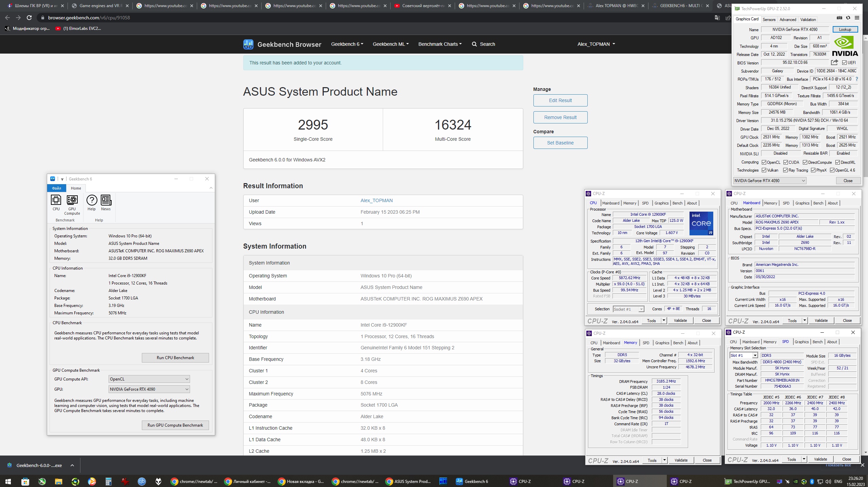Open the GPU-Z hamburger menu icon
Screen dimensions: 868x487
click(x=857, y=18)
